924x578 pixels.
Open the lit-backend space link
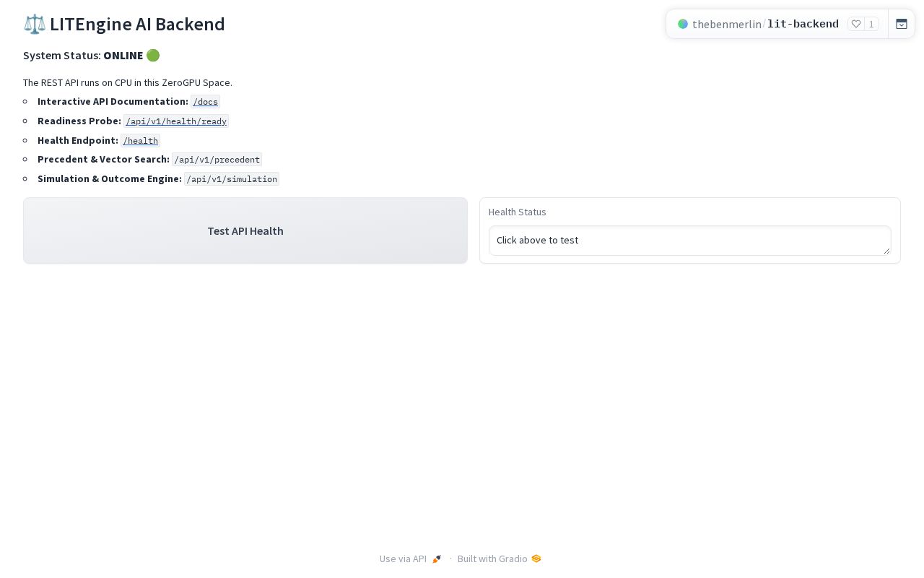pos(803,24)
